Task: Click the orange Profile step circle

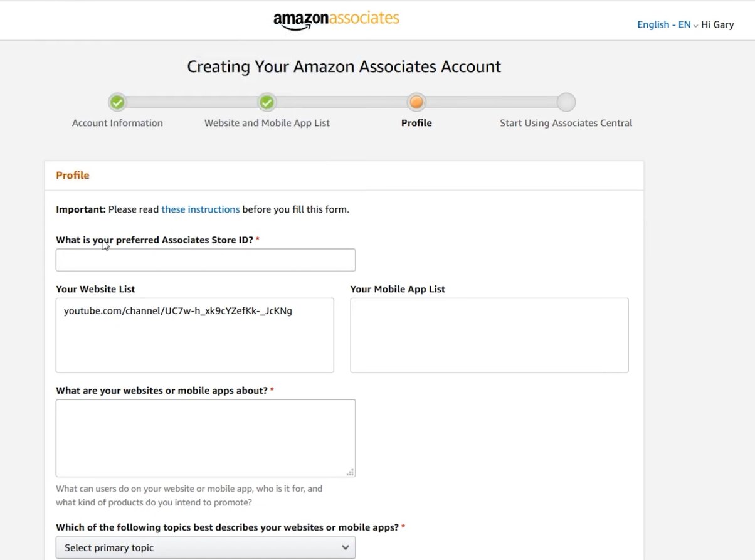Action: click(416, 102)
